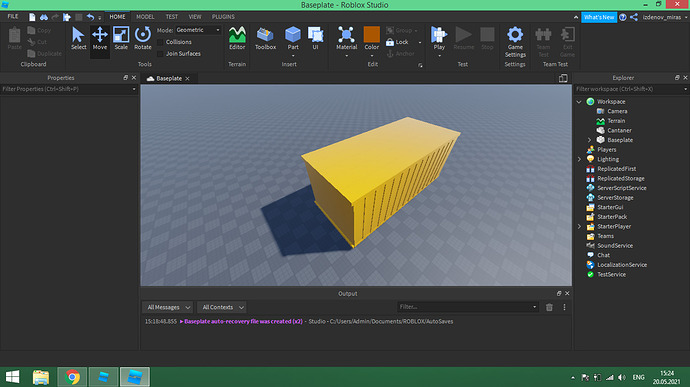690x387 pixels.
Task: Undock the Output panel
Action: [x=559, y=293]
